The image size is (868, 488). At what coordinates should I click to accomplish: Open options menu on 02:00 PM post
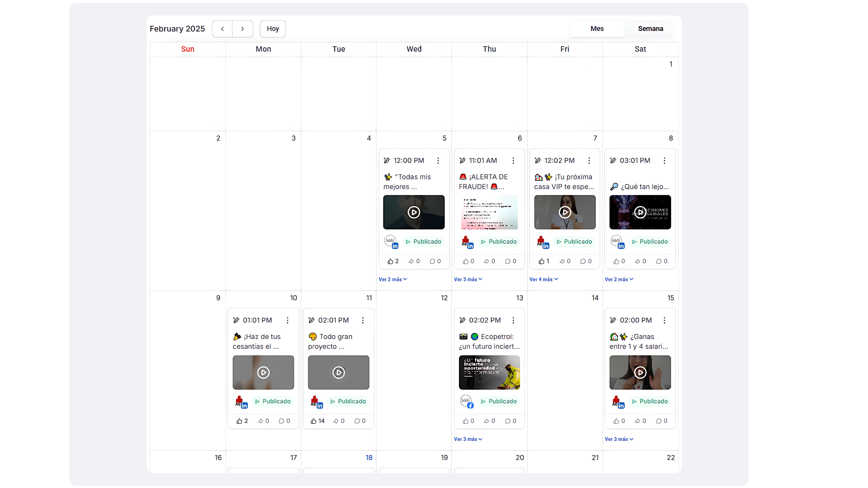(x=665, y=320)
